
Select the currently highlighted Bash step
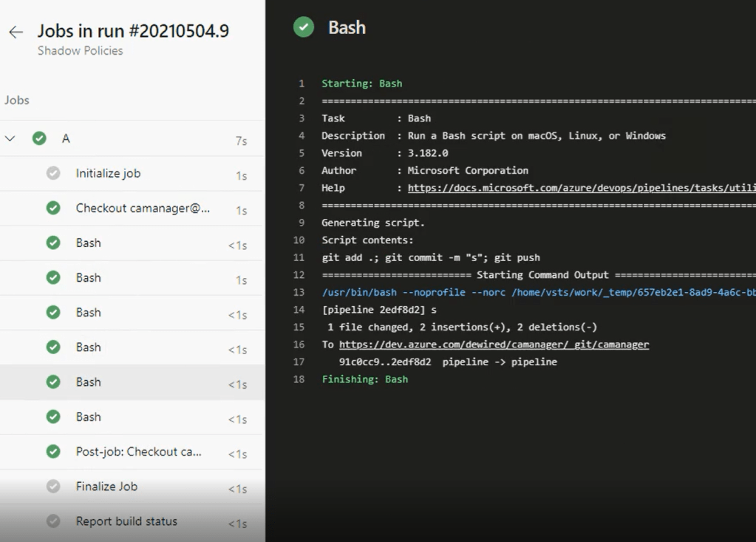(x=88, y=382)
